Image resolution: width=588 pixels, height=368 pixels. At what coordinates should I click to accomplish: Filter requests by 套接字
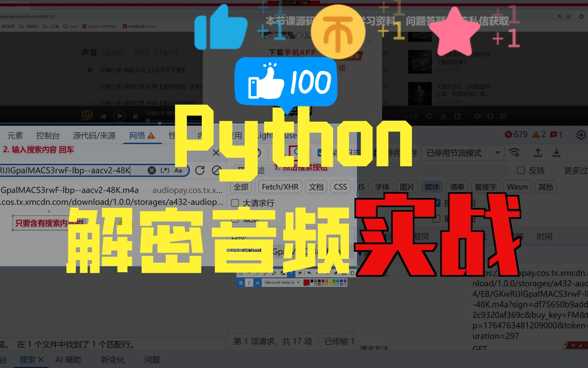click(x=485, y=187)
